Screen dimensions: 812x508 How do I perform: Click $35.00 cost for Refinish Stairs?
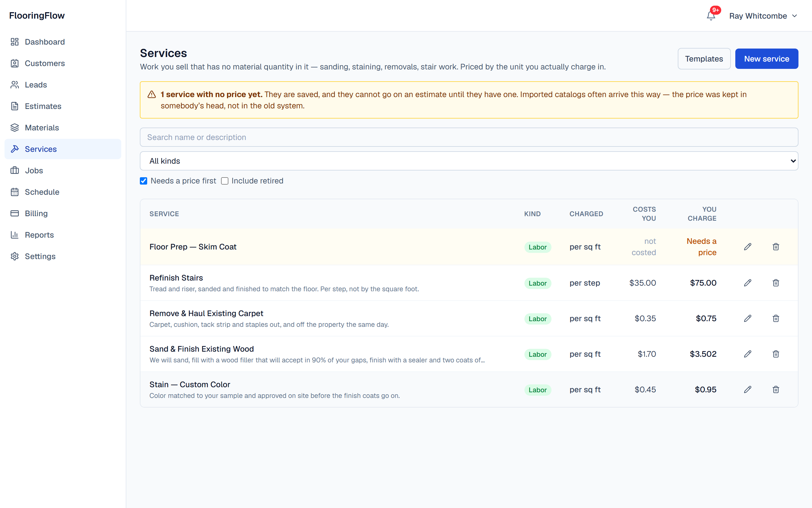point(643,283)
